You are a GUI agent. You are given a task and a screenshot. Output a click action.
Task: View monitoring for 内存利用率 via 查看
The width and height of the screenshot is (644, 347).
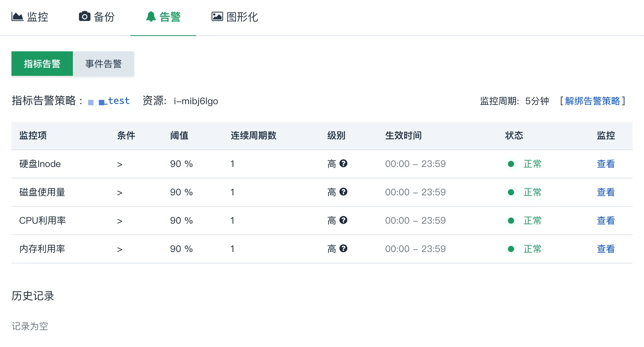coord(606,249)
